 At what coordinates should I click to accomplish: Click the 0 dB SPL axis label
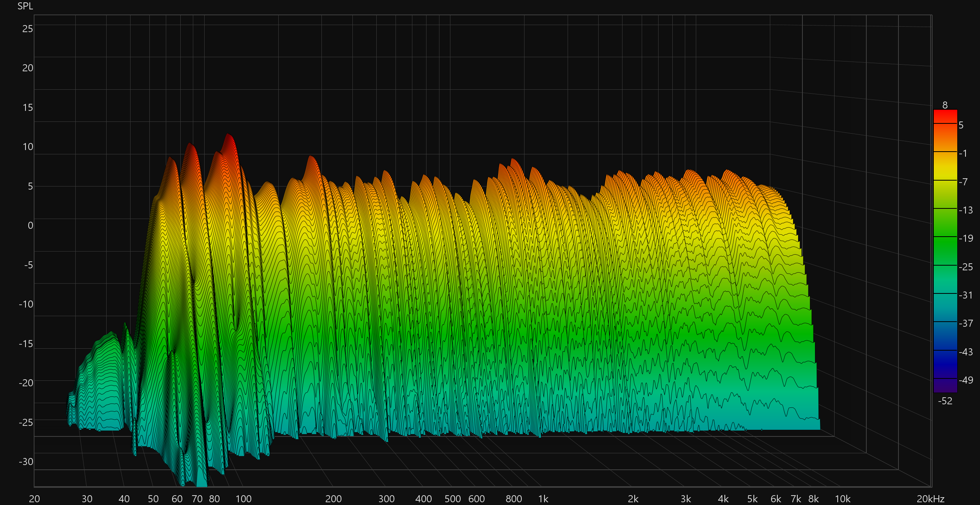tap(30, 226)
